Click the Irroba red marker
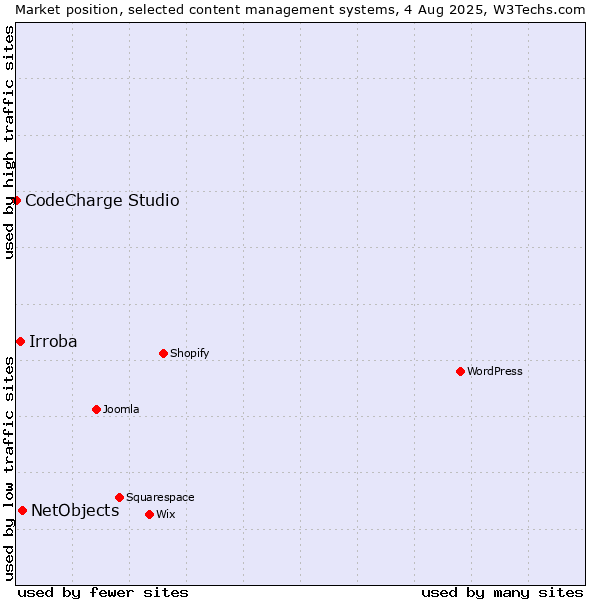600x600 pixels. [x=21, y=341]
